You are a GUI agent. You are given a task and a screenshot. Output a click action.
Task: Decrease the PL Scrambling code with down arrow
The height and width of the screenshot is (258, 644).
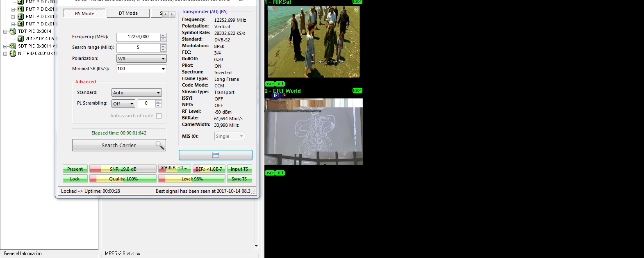158,105
